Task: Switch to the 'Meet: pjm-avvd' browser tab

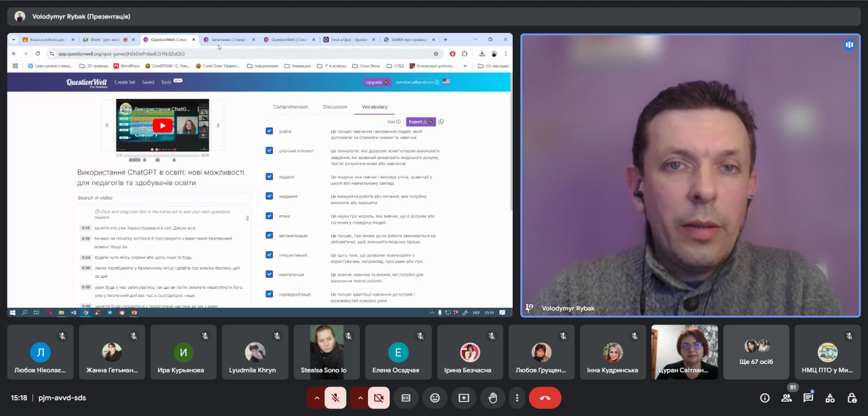Action: tap(109, 40)
